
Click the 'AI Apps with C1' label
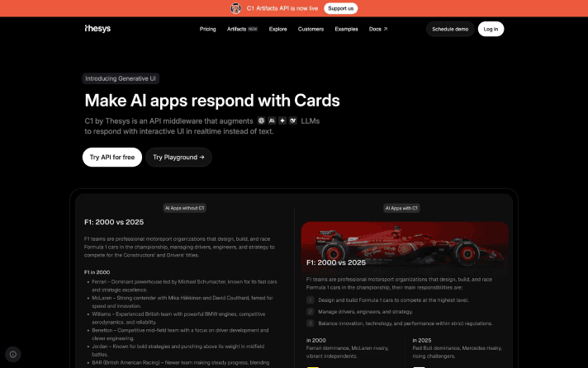click(x=401, y=208)
